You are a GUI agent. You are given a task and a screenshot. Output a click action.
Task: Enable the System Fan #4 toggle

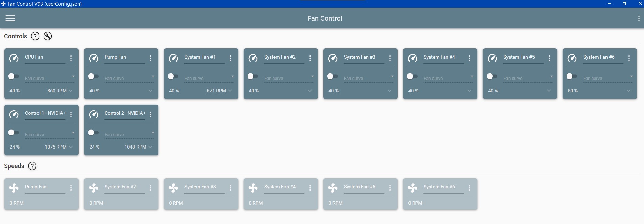[412, 76]
